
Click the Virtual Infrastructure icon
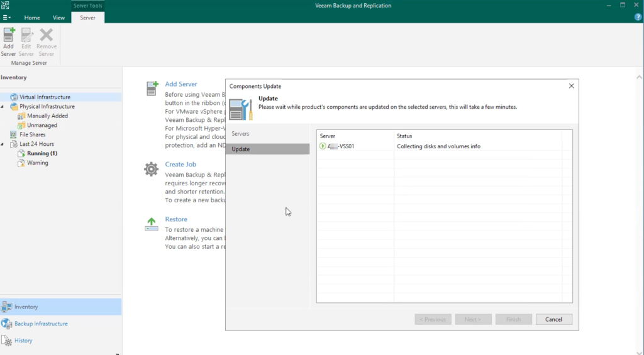coord(14,97)
